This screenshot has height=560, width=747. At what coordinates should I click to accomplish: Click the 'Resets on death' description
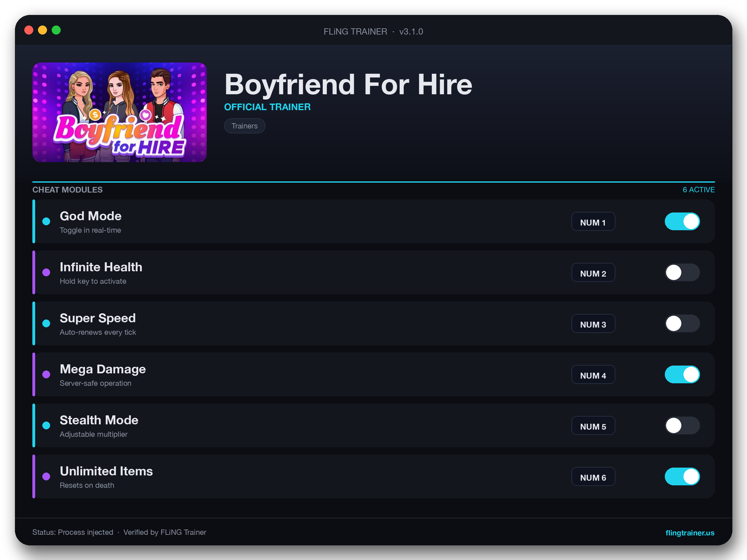[87, 485]
